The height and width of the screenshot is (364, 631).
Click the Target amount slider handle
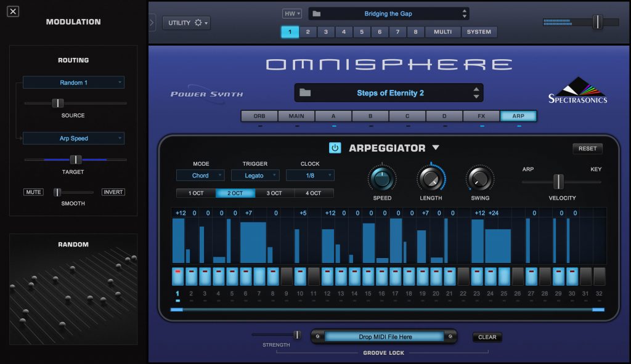(x=76, y=160)
